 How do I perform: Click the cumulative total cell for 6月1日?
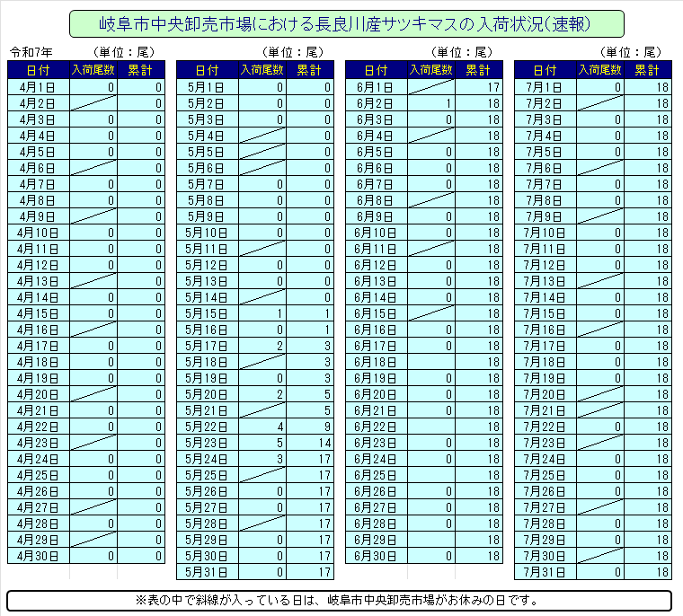[478, 87]
